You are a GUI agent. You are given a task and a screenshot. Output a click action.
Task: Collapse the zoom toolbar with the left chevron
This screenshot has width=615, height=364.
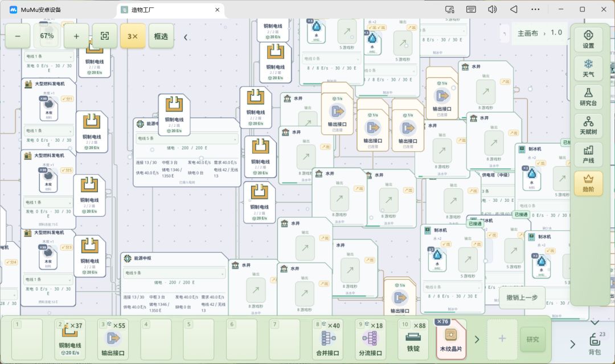point(186,37)
